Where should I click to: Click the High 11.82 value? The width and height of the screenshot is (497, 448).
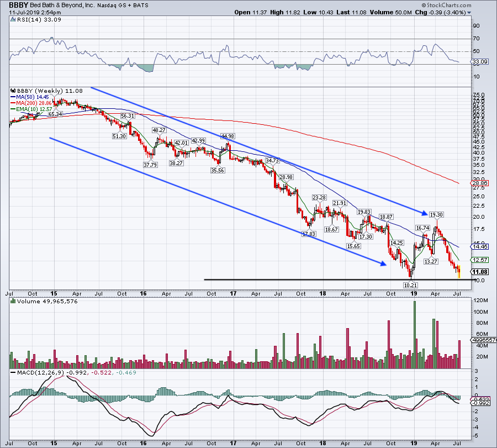pyautogui.click(x=285, y=12)
